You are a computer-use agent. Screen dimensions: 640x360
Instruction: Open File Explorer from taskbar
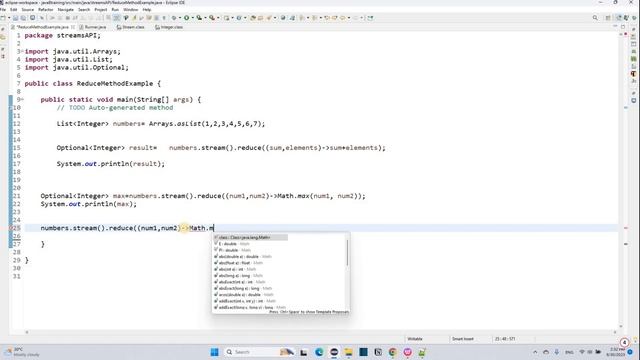(348, 352)
